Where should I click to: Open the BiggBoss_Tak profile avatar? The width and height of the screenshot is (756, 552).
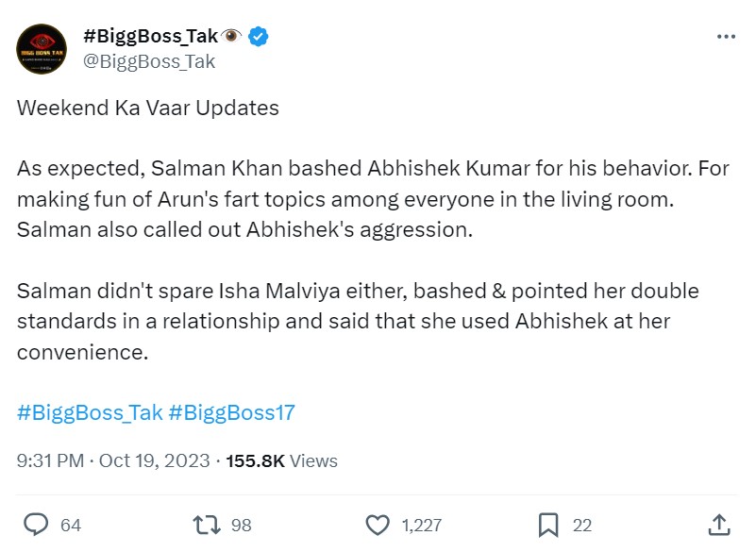tap(42, 49)
